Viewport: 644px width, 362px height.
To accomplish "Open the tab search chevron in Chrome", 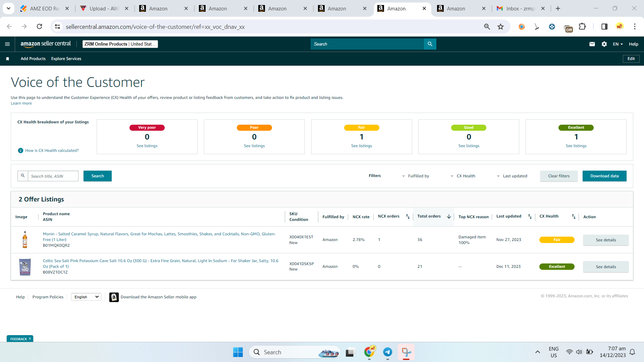I will (x=8, y=8).
